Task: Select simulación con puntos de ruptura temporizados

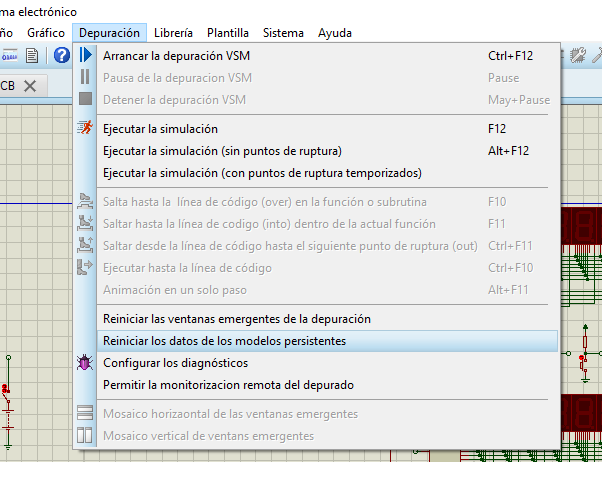Action: (x=327, y=173)
